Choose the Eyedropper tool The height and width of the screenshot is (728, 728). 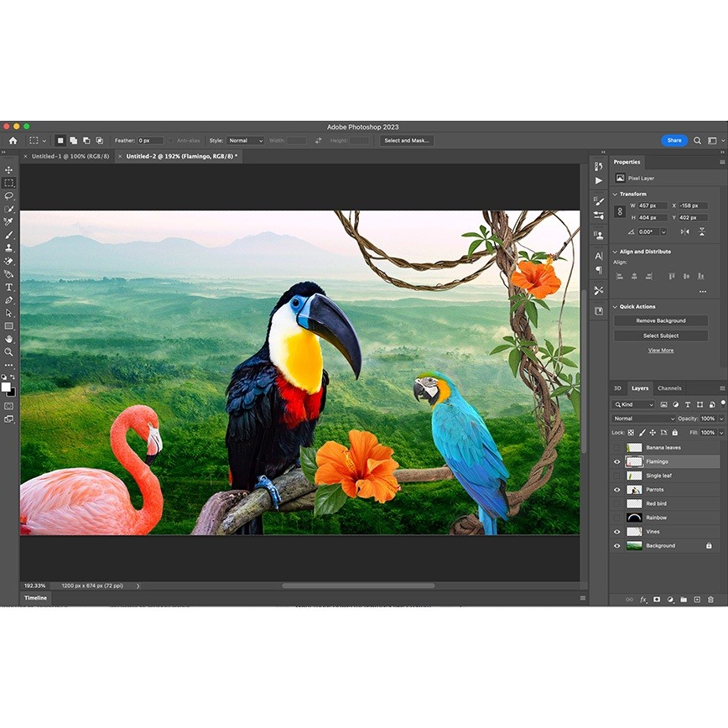coord(9,220)
